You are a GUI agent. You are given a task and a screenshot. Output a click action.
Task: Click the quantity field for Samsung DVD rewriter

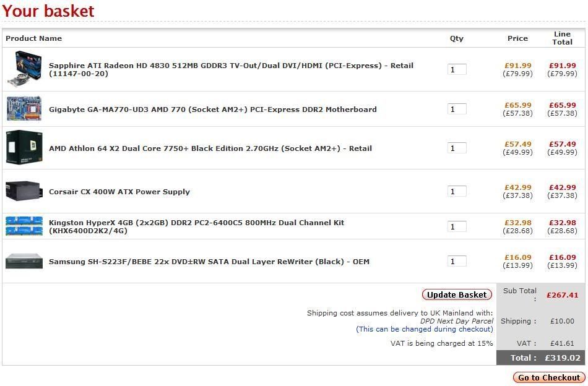point(457,261)
